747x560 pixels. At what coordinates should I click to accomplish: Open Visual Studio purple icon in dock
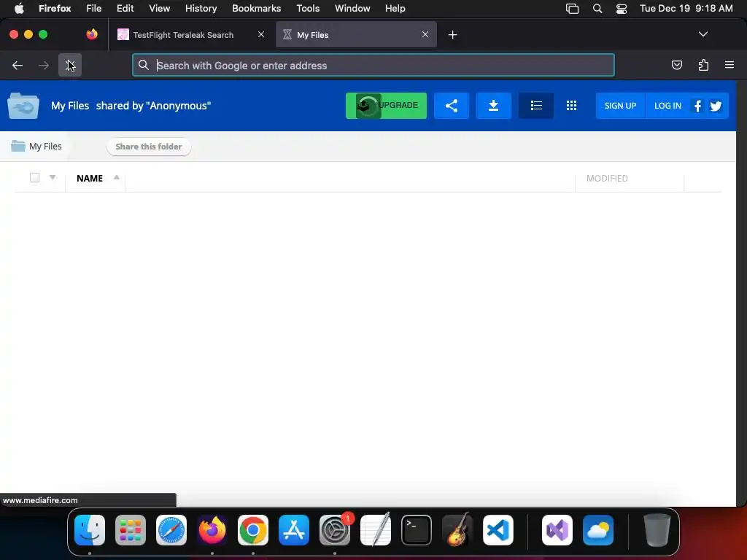tap(557, 530)
